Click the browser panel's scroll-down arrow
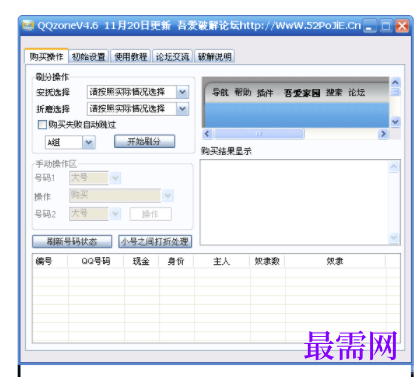 395,122
